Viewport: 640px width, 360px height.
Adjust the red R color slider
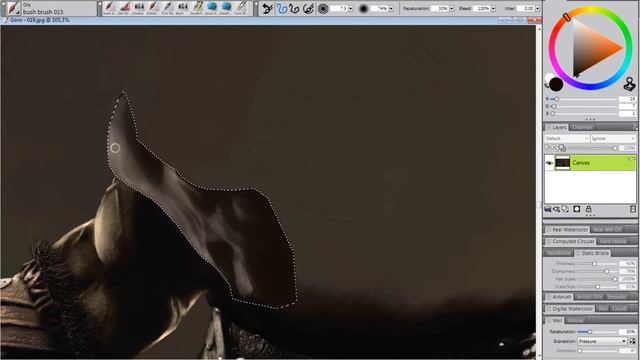coord(585,99)
